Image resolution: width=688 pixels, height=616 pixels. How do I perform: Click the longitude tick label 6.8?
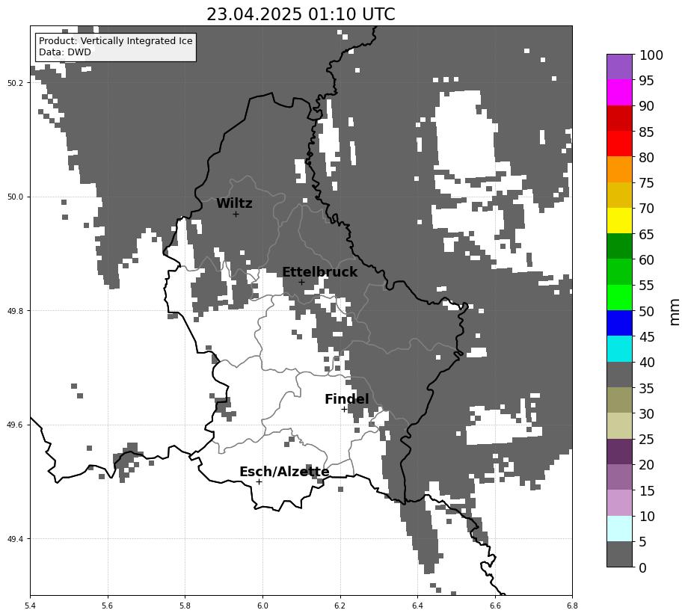(572, 606)
